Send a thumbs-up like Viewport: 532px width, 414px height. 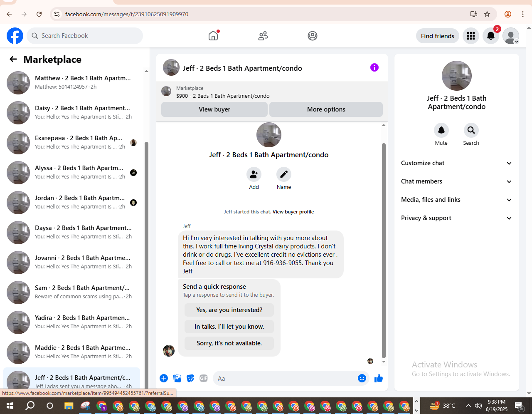pos(379,378)
